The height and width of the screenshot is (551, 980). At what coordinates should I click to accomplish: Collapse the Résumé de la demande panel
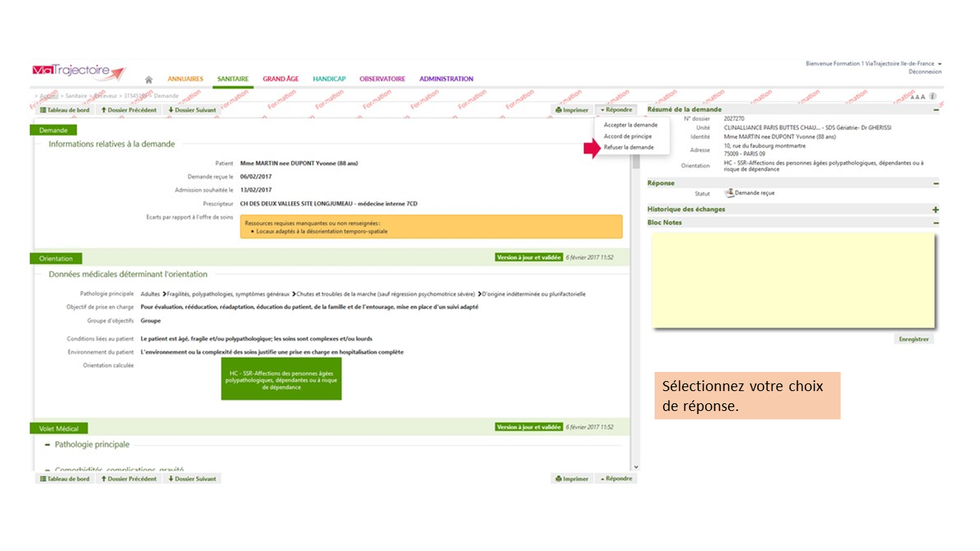tap(936, 110)
